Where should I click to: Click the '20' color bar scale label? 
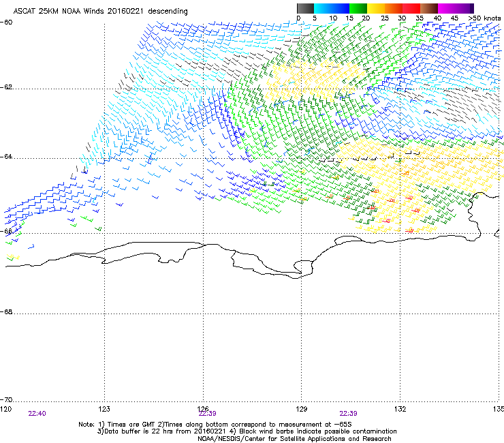(x=366, y=18)
